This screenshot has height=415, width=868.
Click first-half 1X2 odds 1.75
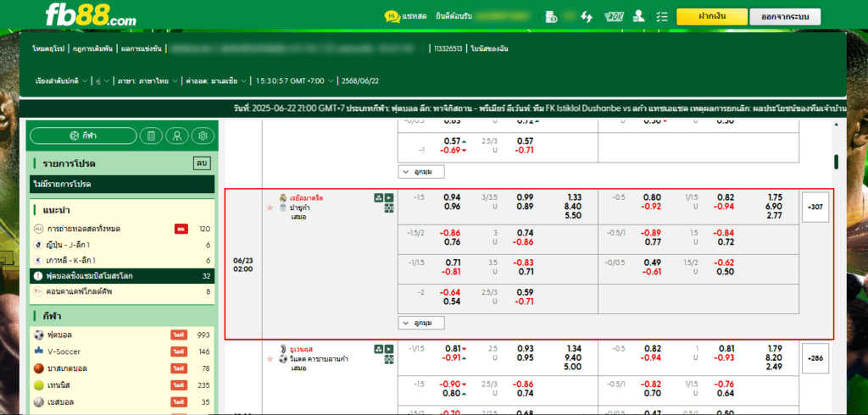click(775, 197)
